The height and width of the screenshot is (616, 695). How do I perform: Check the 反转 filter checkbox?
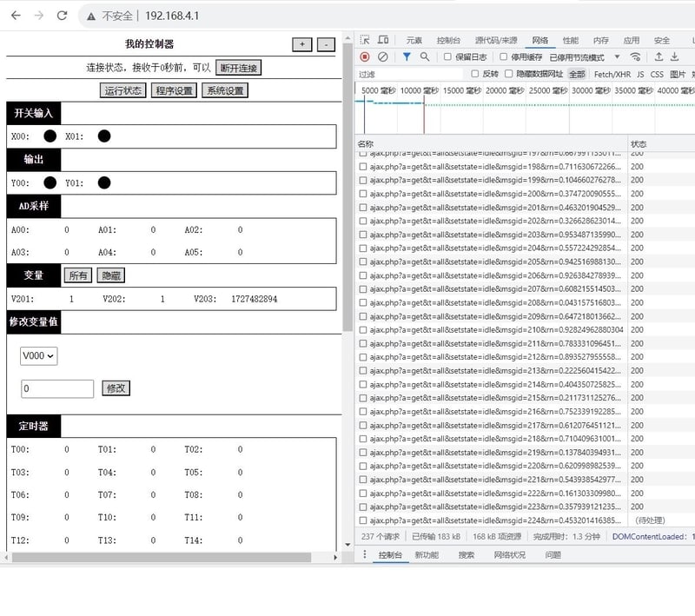475,74
